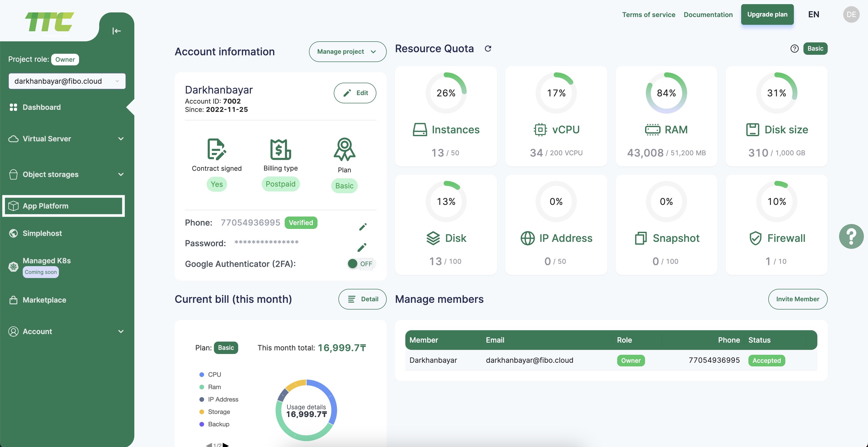Click the Disk layers icon

(x=433, y=238)
